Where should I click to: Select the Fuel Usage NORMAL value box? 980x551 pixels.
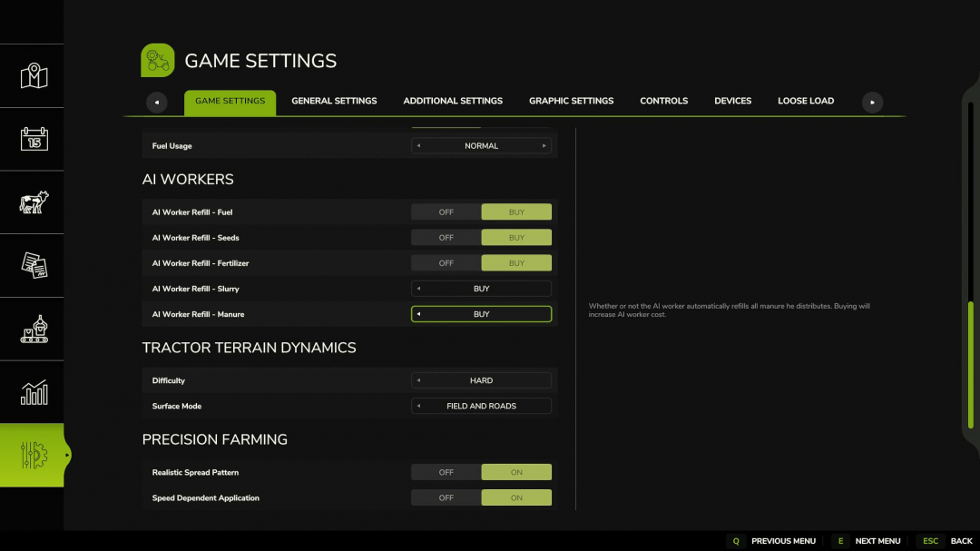point(481,146)
